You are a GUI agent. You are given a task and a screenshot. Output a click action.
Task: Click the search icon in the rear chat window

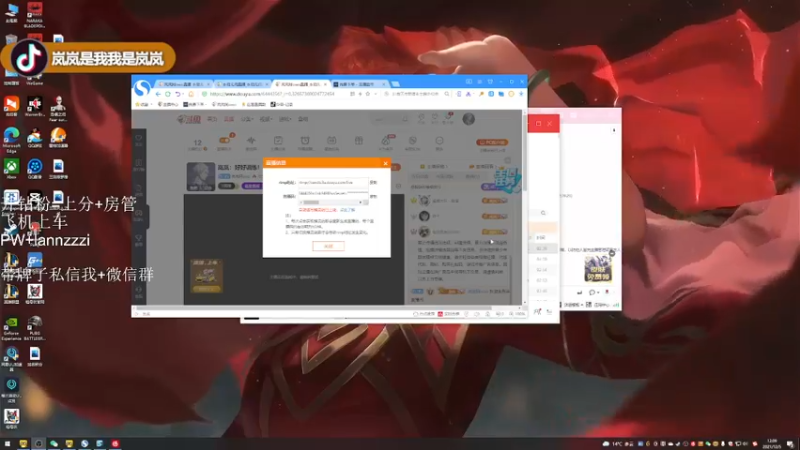tap(543, 213)
